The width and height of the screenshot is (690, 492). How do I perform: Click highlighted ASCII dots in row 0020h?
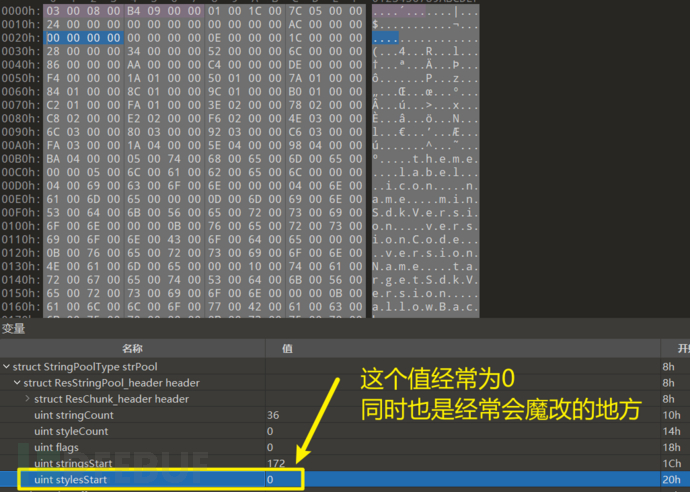coord(385,38)
